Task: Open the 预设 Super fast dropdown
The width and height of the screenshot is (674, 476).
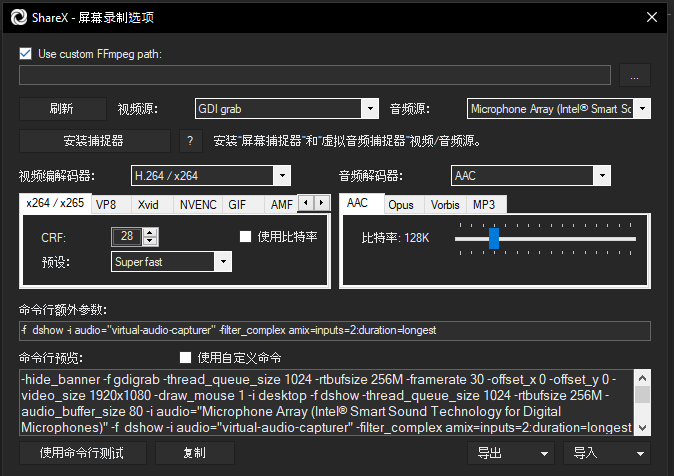Action: [172, 262]
